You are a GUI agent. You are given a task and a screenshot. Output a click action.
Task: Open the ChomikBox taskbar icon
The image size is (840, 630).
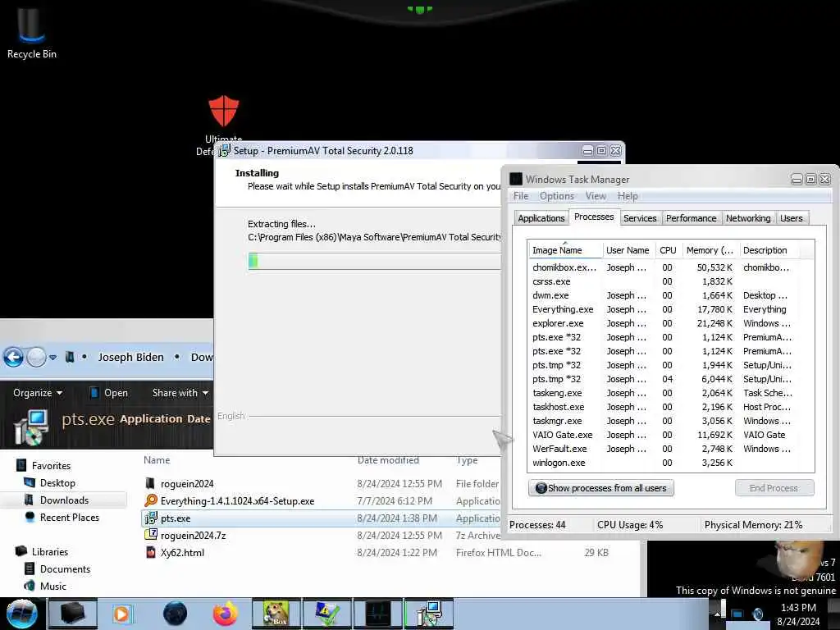(x=276, y=614)
